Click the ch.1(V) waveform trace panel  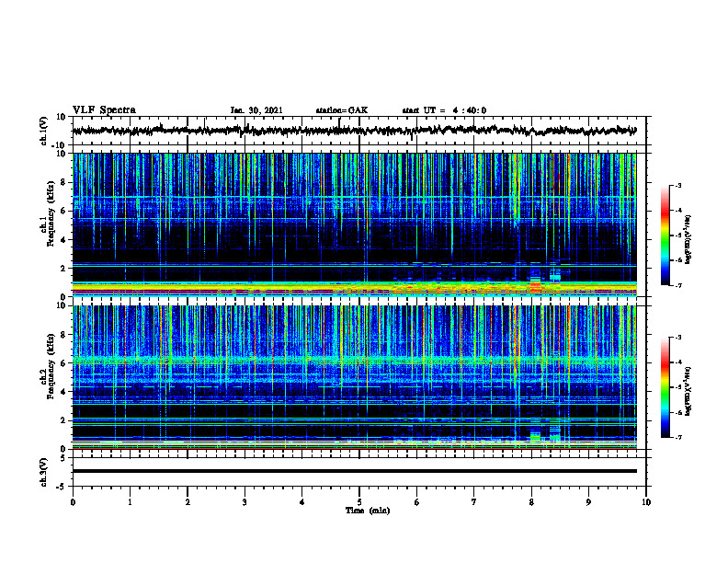click(x=359, y=131)
